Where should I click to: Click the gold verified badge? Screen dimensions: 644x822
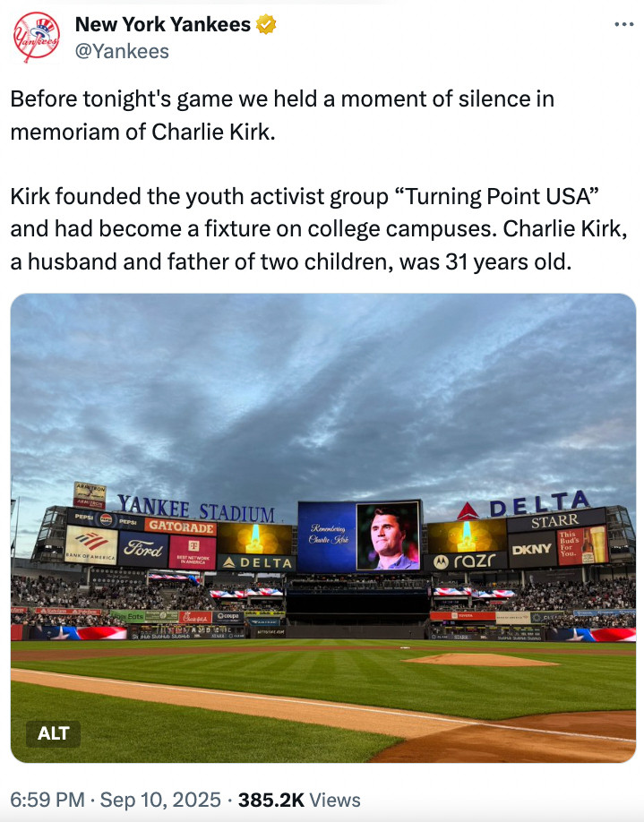click(266, 25)
